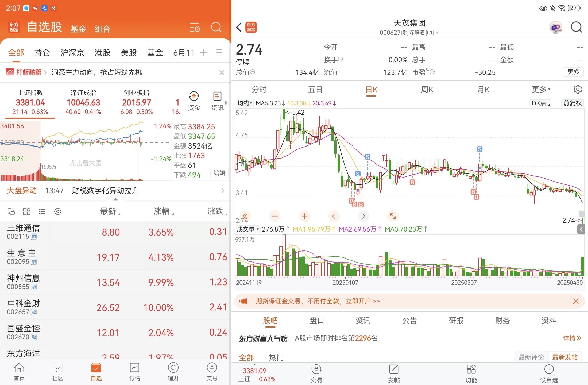Screen dimensions: 588x385
Task: Open futures margin trading ad link
Action: coord(318,301)
